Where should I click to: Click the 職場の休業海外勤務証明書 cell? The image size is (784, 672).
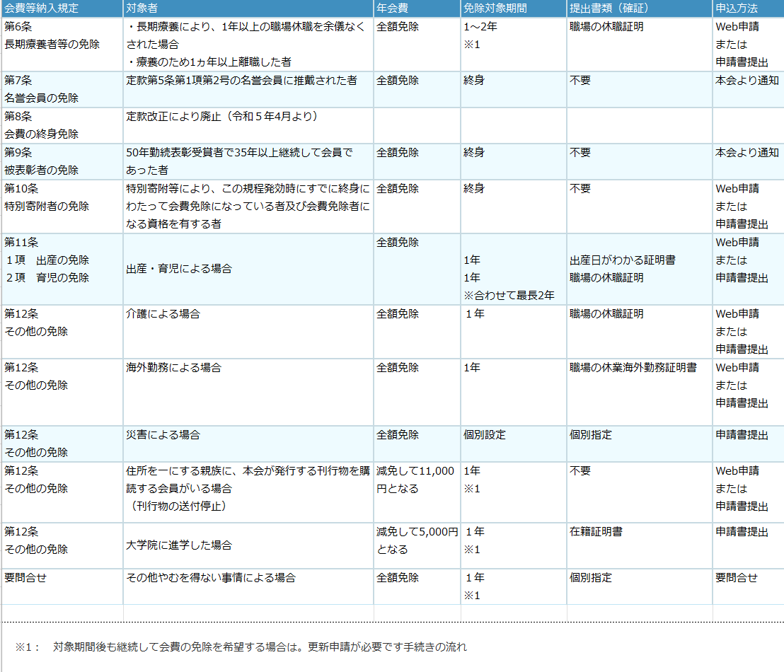pos(633,368)
